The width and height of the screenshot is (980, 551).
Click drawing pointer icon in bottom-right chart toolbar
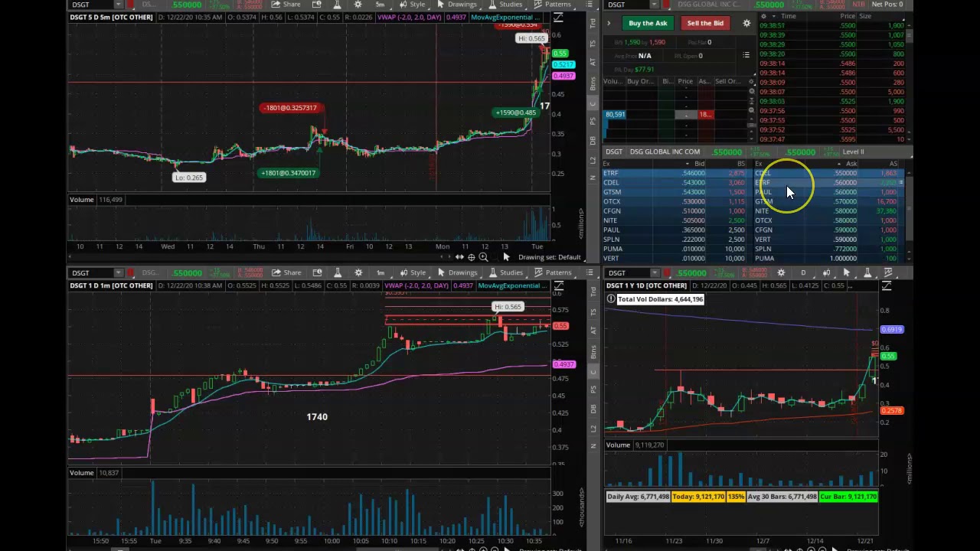pos(846,272)
